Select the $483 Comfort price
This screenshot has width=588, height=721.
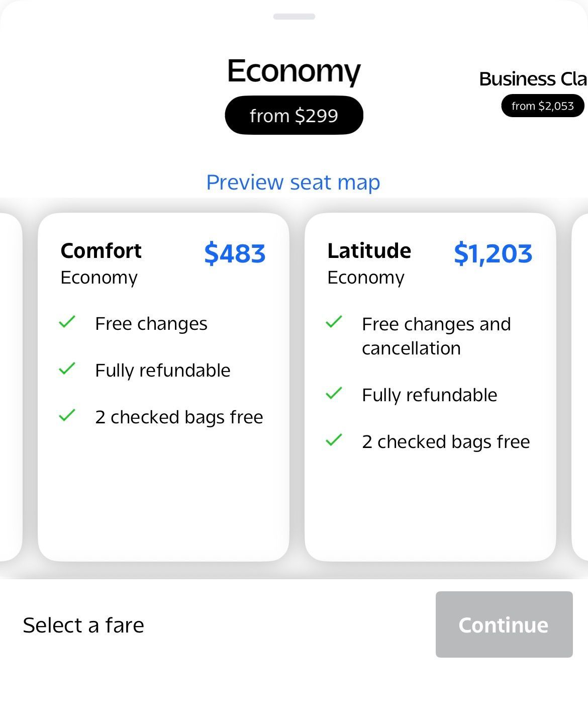(x=235, y=253)
